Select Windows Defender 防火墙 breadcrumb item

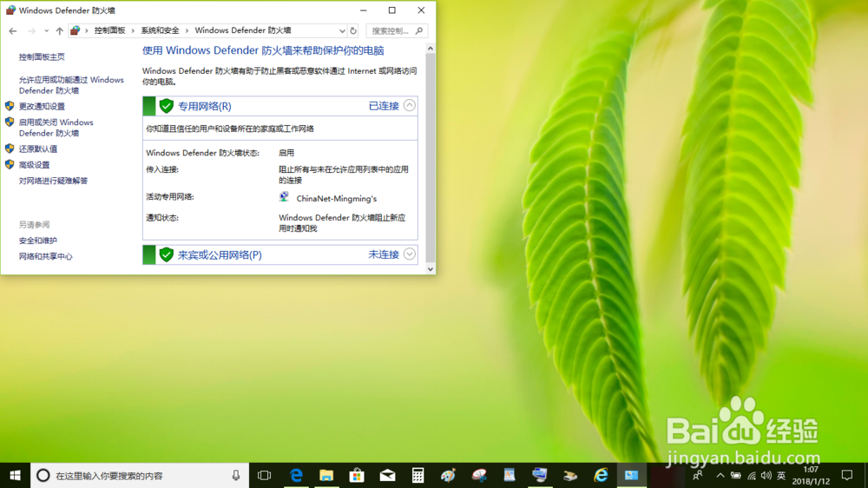click(x=243, y=30)
